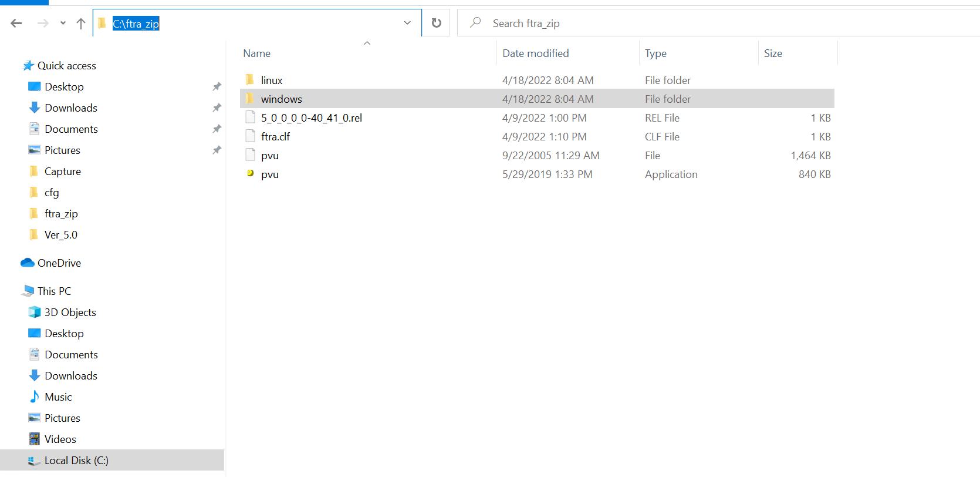Image resolution: width=980 pixels, height=477 pixels.
Task: Click the 840 KB size cell
Action: [x=815, y=174]
